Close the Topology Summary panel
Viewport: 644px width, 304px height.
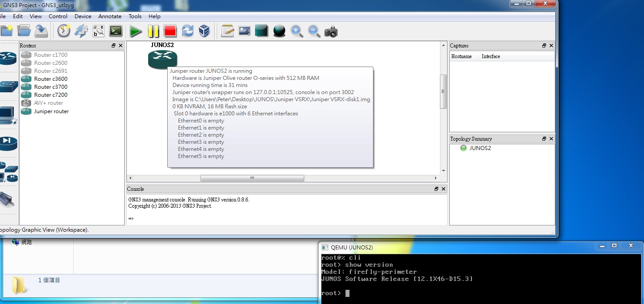[x=551, y=139]
